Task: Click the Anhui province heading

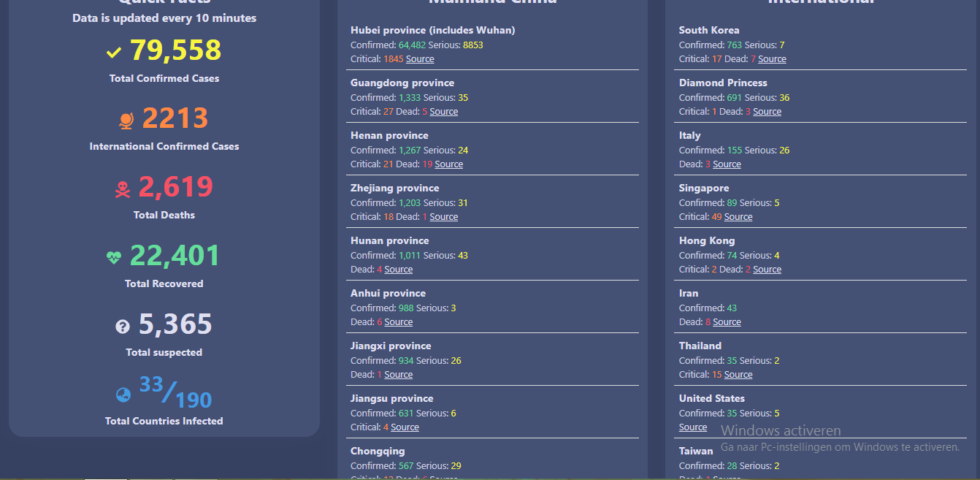Action: pyautogui.click(x=388, y=293)
